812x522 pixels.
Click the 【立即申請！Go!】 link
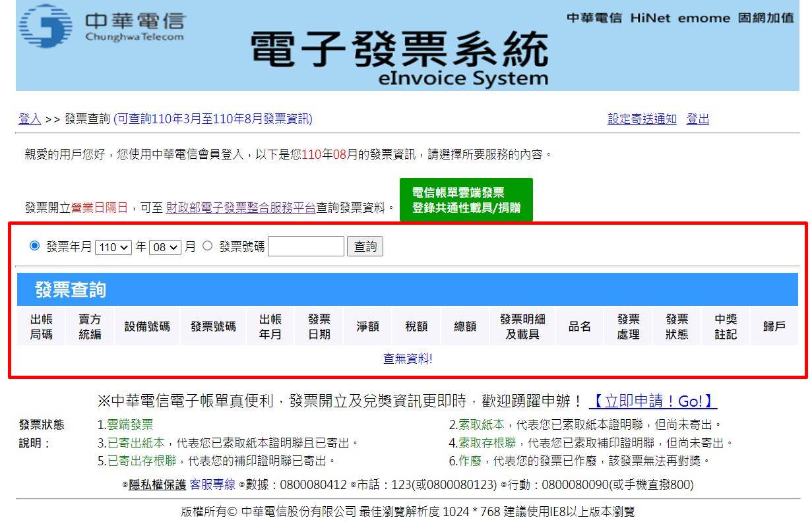pos(653,401)
